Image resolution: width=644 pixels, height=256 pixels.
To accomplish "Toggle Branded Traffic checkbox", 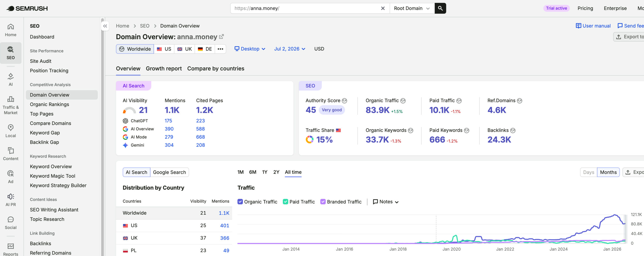I will (x=323, y=202).
